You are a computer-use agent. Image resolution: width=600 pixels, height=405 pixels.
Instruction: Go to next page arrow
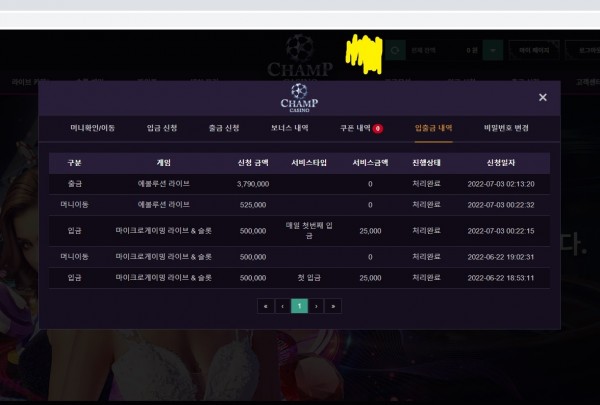coord(316,306)
